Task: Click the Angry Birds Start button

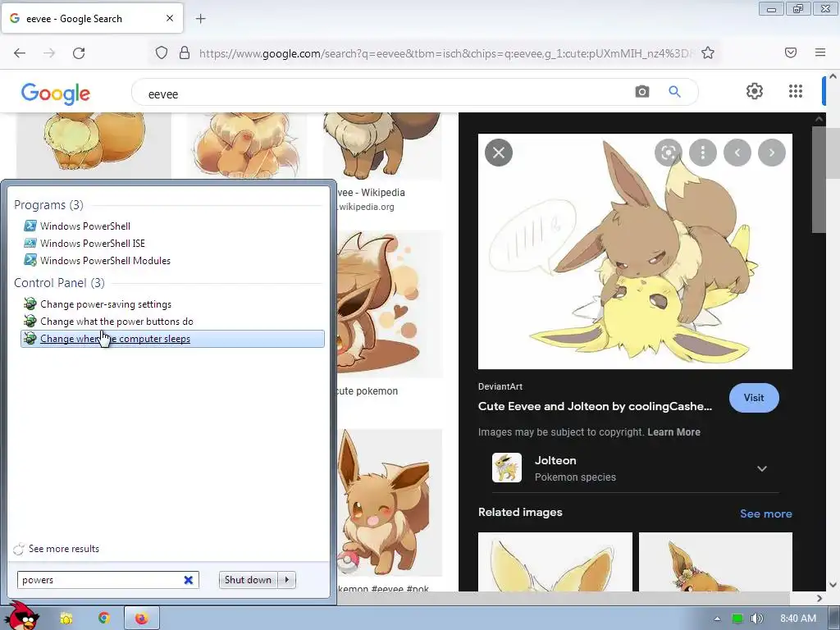Action: pyautogui.click(x=22, y=616)
